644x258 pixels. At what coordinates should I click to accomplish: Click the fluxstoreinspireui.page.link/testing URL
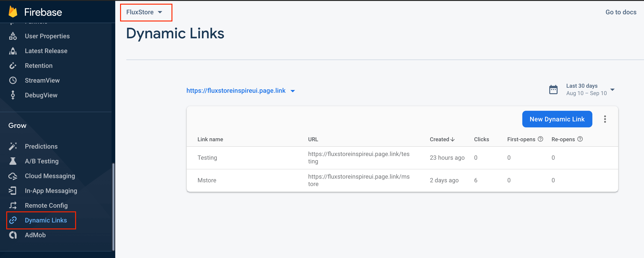tap(358, 158)
